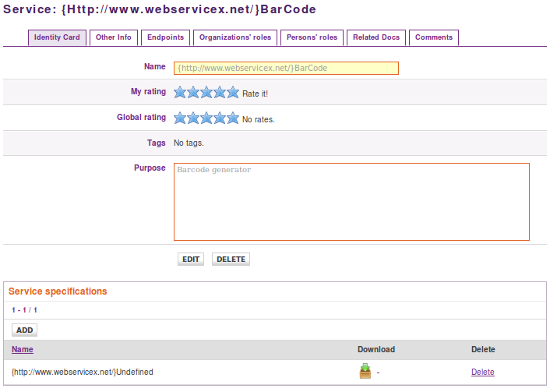Switch to the Endpoints tab
The width and height of the screenshot is (550, 392).
[x=165, y=37]
